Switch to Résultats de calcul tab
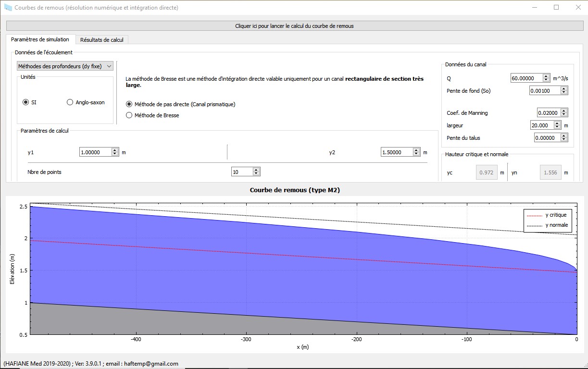Image resolution: width=588 pixels, height=369 pixels. pos(101,40)
